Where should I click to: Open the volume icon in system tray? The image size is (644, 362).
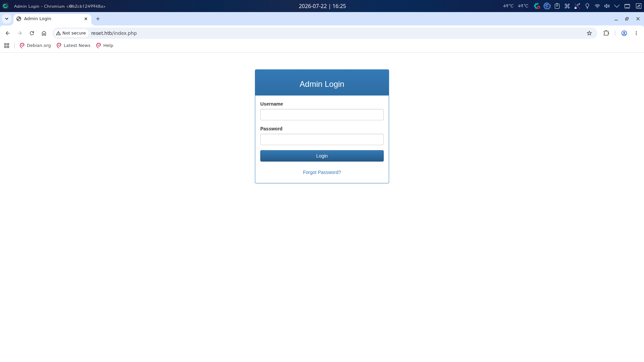click(x=607, y=6)
